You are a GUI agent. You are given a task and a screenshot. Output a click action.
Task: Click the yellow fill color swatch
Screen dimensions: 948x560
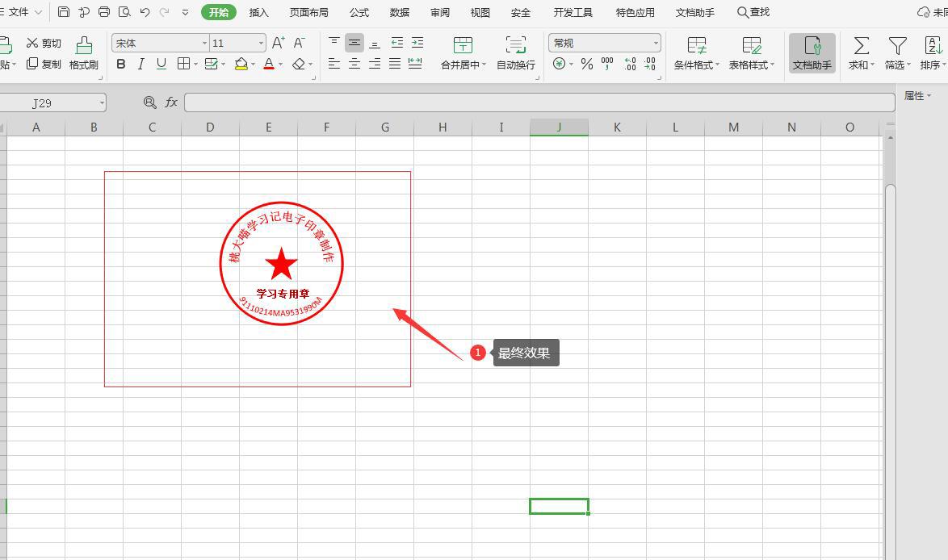tap(241, 64)
